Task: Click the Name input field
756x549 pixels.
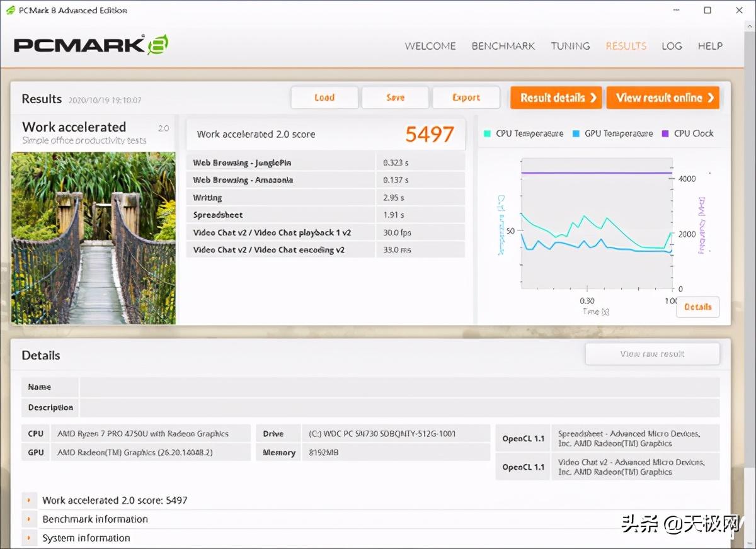Action: pos(399,387)
